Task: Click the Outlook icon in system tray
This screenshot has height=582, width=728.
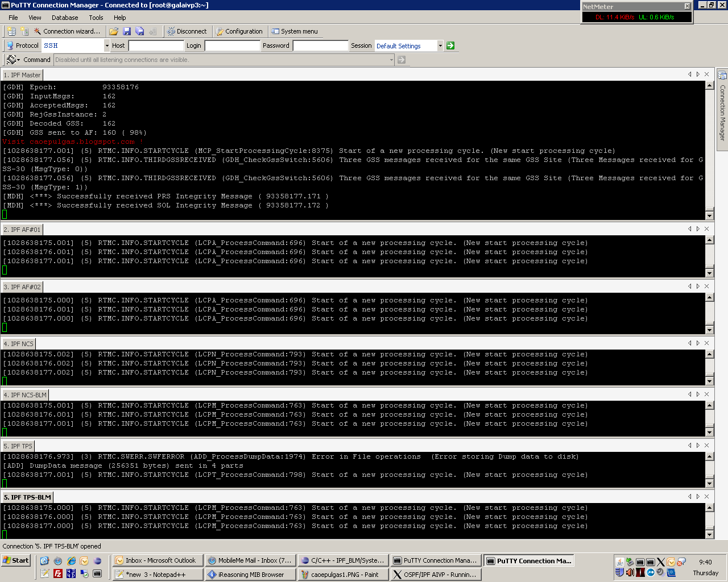Action: pos(671,562)
